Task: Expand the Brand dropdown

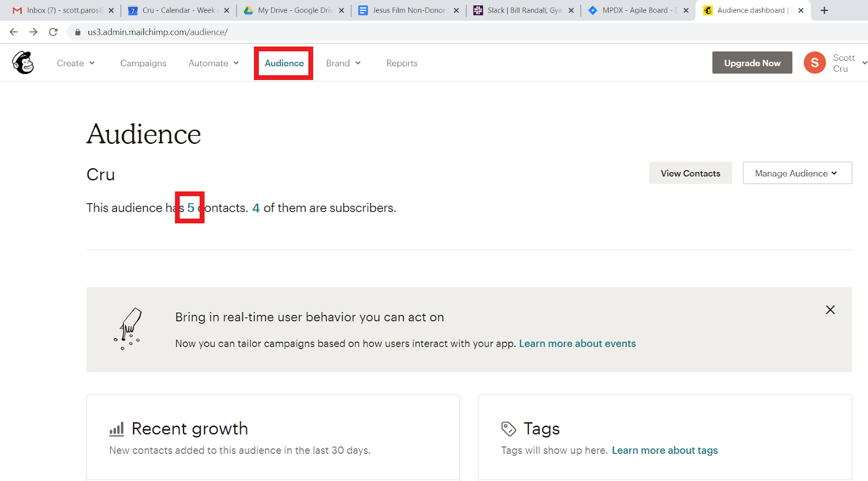Action: (343, 63)
